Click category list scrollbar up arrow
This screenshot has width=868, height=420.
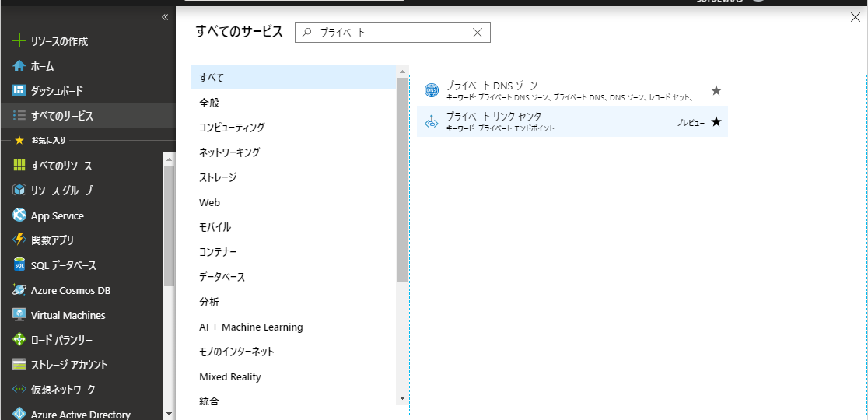(402, 71)
